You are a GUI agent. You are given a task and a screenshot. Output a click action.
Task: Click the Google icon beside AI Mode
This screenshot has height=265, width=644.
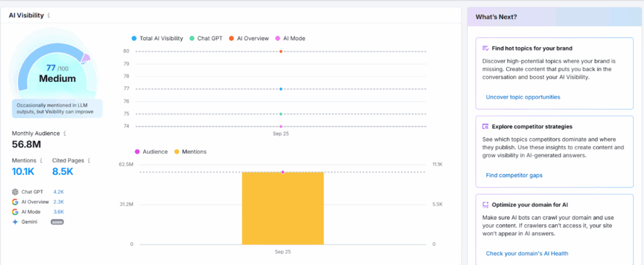tap(15, 212)
